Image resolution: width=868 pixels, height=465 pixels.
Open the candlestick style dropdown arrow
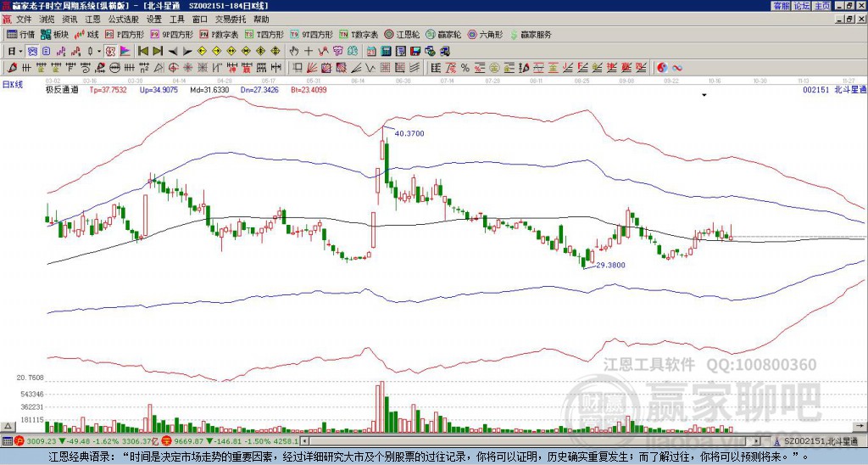99,52
